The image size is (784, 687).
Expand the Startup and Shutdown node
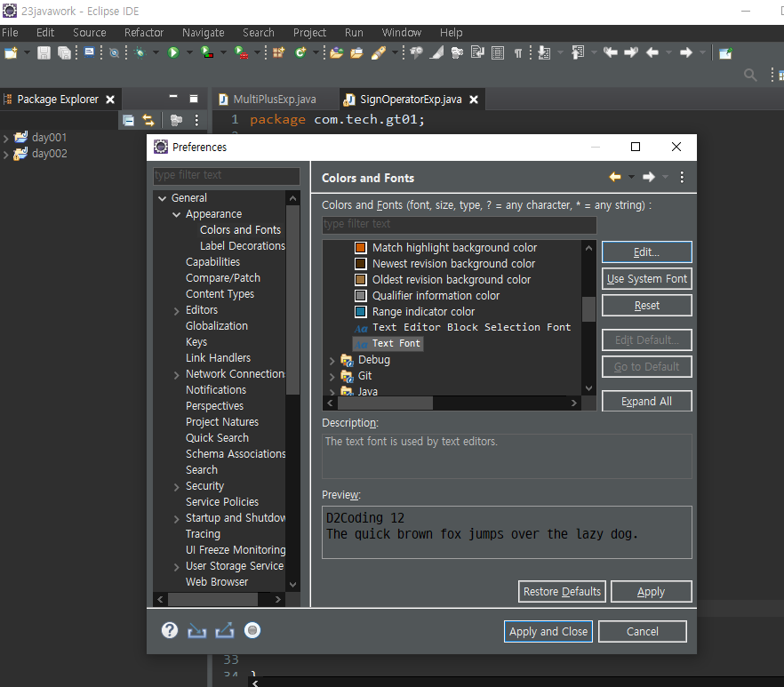177,519
